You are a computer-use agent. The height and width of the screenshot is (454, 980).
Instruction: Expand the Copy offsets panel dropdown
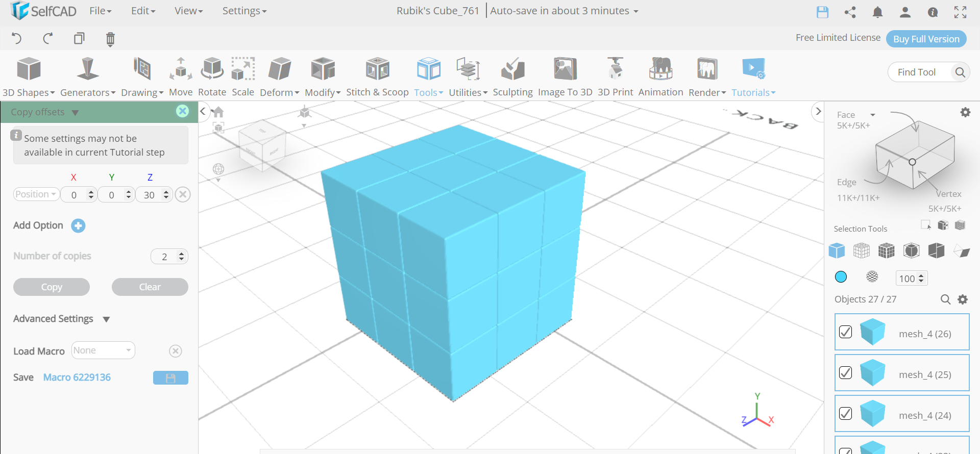point(75,112)
